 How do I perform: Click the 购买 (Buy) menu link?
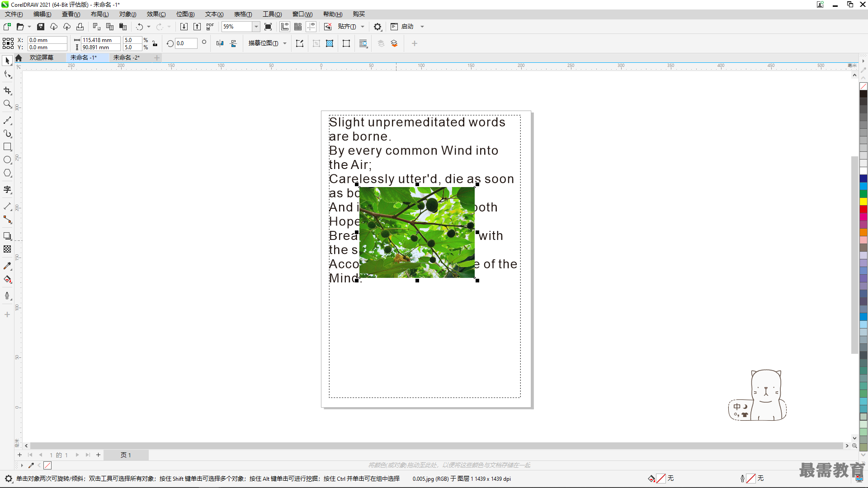click(359, 14)
